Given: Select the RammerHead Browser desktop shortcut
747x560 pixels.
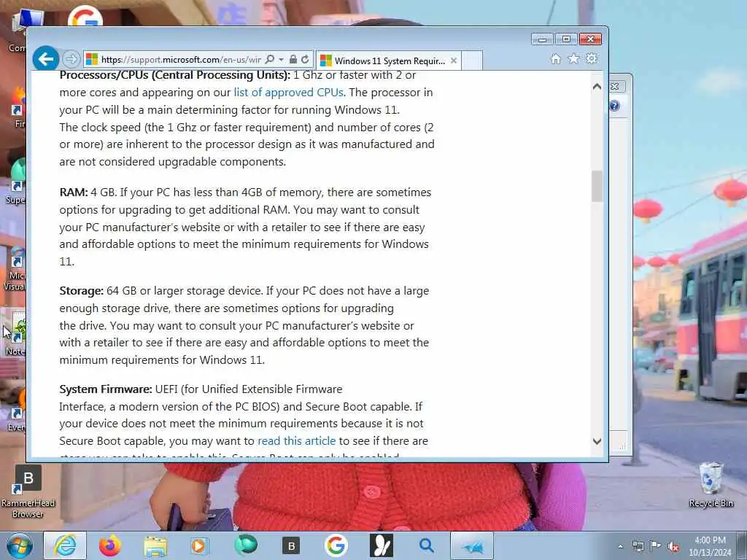Looking at the screenshot, I should tap(28, 492).
